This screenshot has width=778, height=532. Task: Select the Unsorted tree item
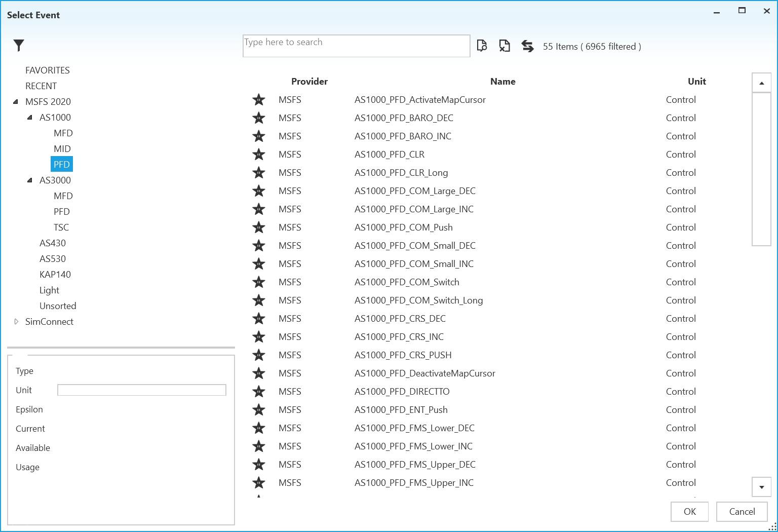click(x=58, y=306)
